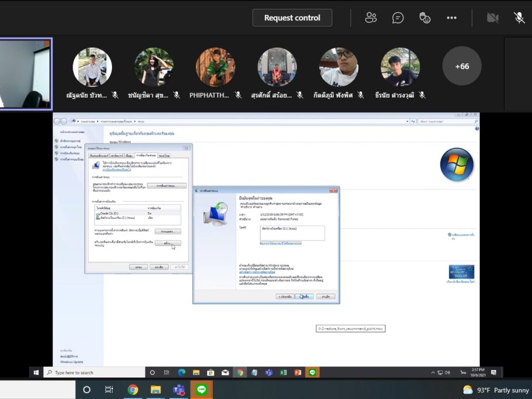
Task: Click Control Panel back navigation arrow
Action: (x=57, y=121)
